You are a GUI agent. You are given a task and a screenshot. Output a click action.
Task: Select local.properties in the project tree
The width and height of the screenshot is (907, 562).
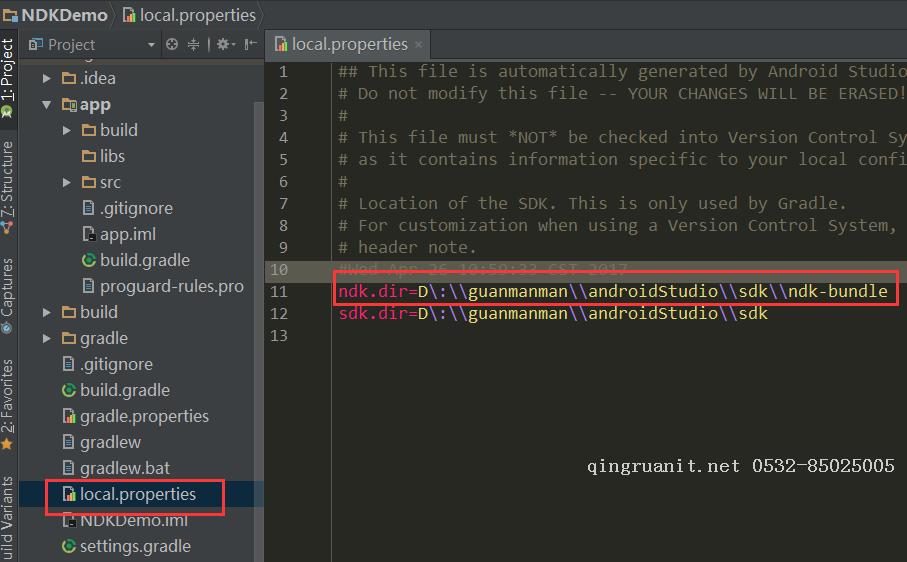(130, 495)
